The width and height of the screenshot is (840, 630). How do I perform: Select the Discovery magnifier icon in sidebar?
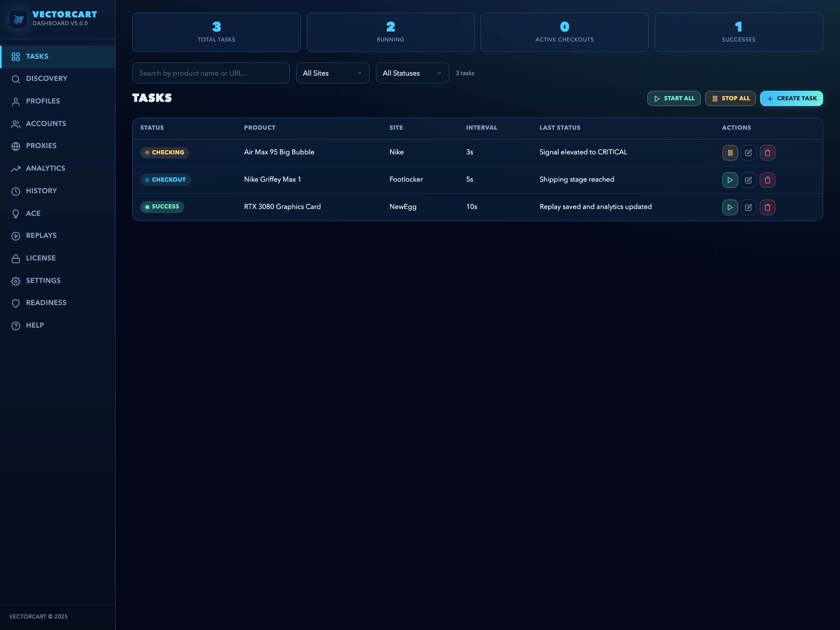coord(15,78)
